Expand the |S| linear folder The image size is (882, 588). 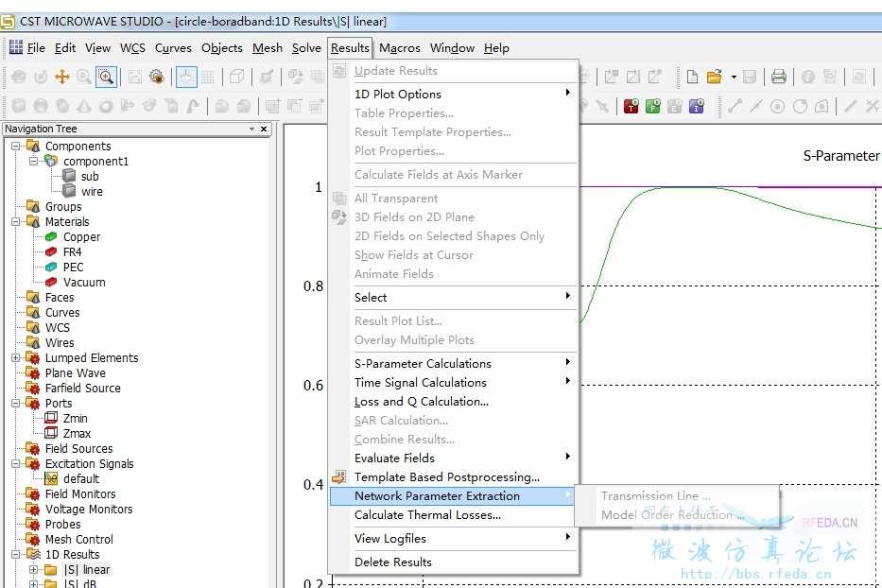tap(34, 569)
